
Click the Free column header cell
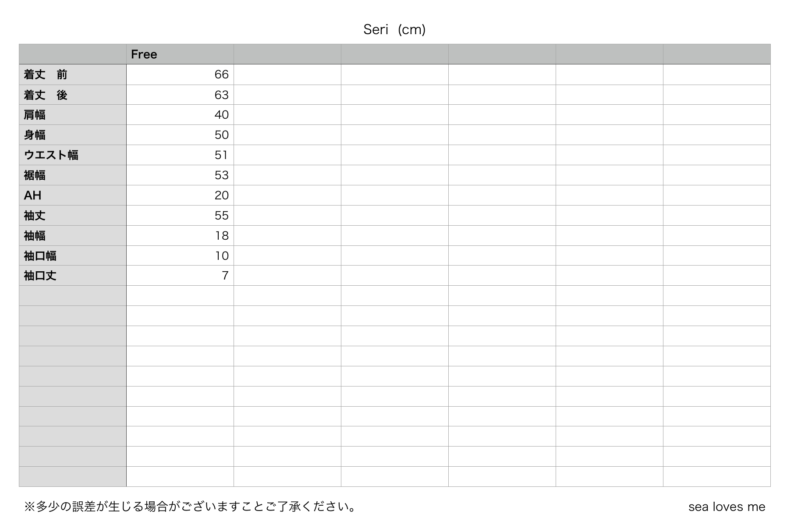click(180, 54)
